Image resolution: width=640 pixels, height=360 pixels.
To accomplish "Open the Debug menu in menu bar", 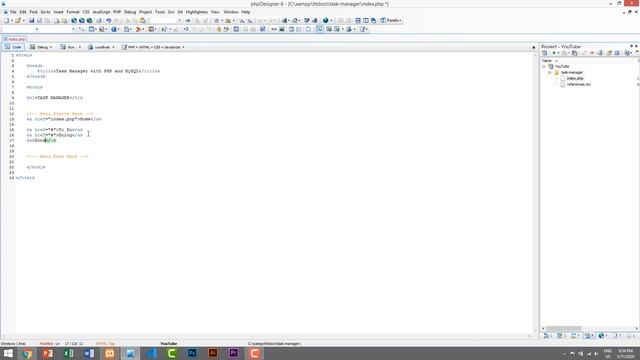I will click(130, 12).
